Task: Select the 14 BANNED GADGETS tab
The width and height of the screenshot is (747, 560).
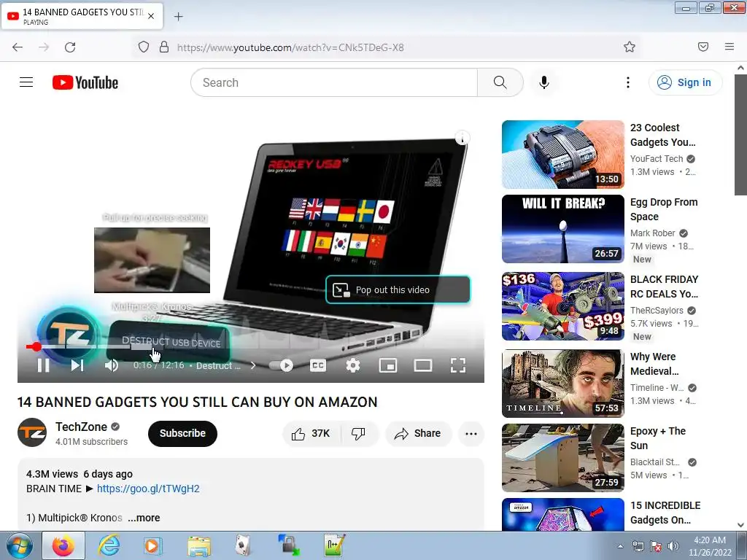Action: (82, 16)
